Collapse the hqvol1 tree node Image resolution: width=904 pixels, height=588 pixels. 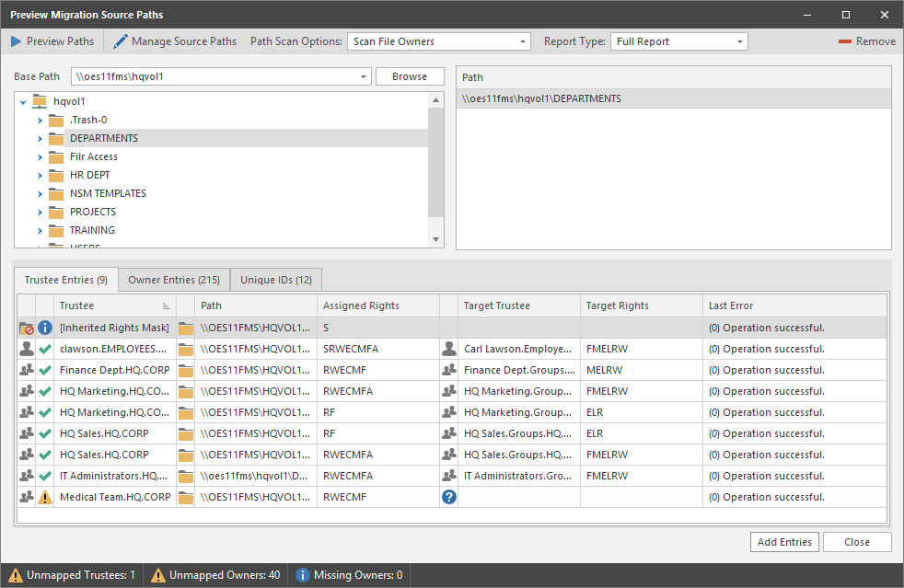[x=23, y=102]
